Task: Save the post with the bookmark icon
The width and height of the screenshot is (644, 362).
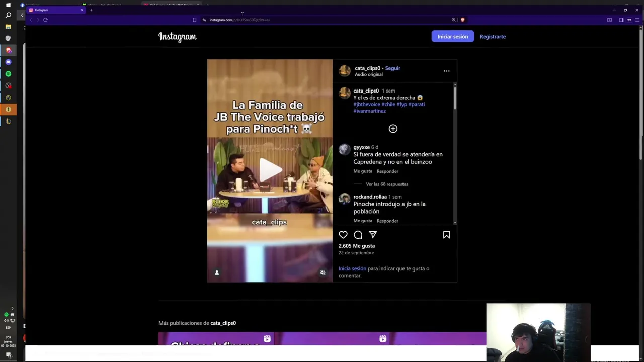Action: [x=446, y=235]
